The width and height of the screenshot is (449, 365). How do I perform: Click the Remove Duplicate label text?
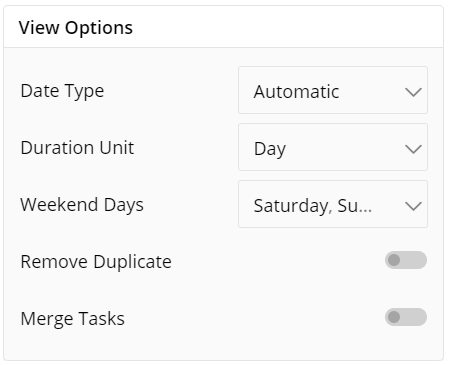point(96,262)
